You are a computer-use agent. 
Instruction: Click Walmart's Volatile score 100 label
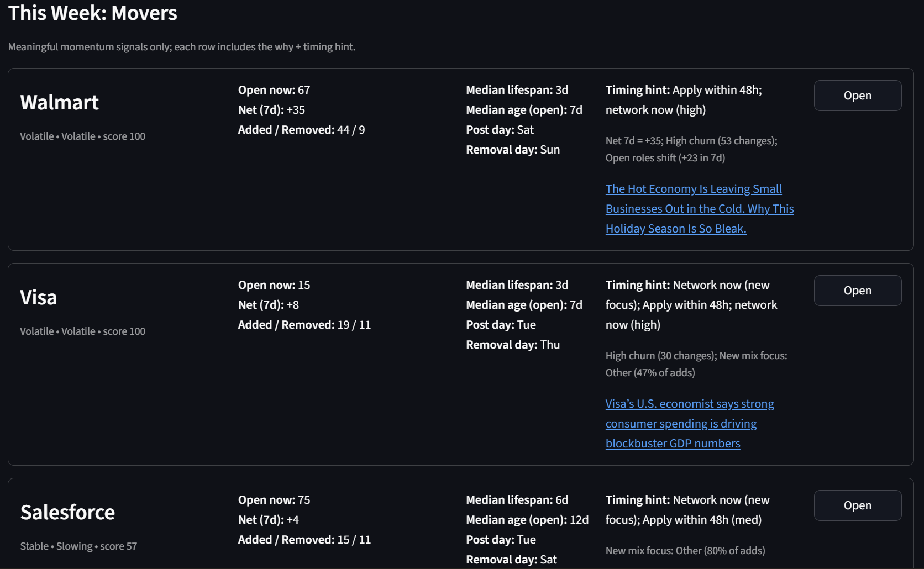[x=83, y=136]
